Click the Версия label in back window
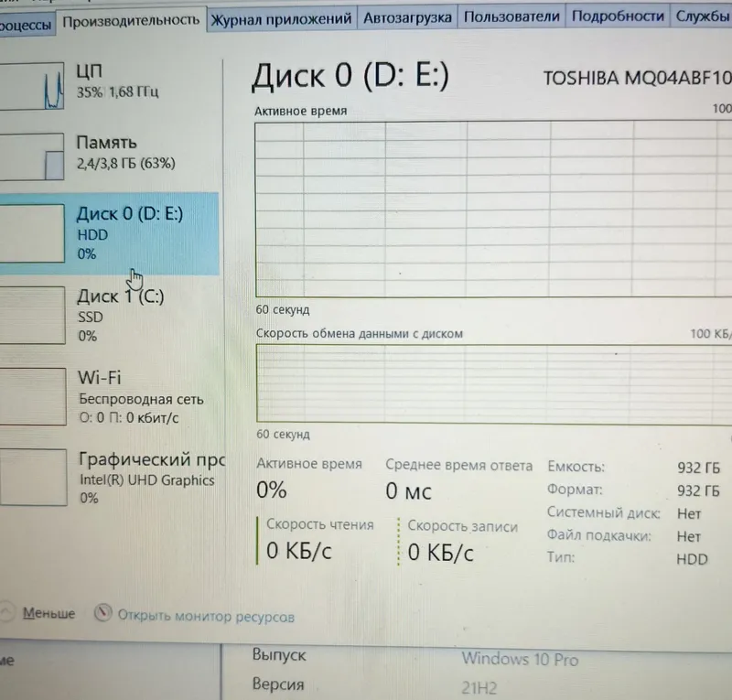Image resolution: width=732 pixels, height=700 pixels. pyautogui.click(x=278, y=684)
